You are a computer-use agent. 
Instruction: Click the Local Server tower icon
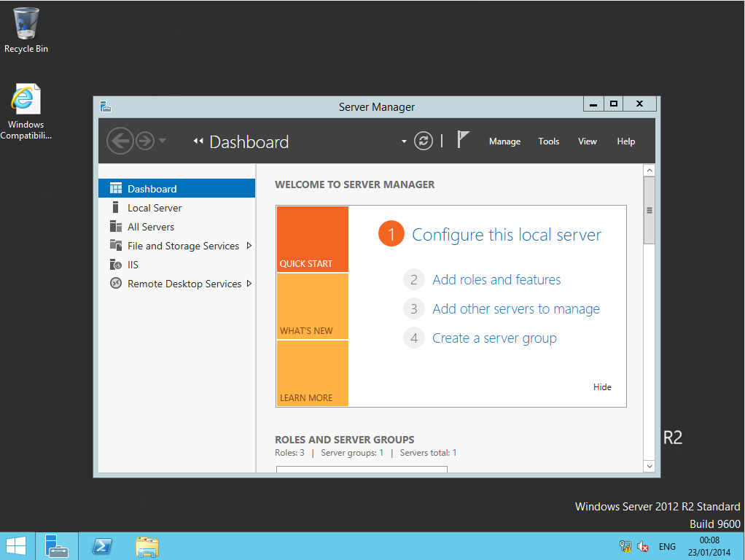[115, 207]
